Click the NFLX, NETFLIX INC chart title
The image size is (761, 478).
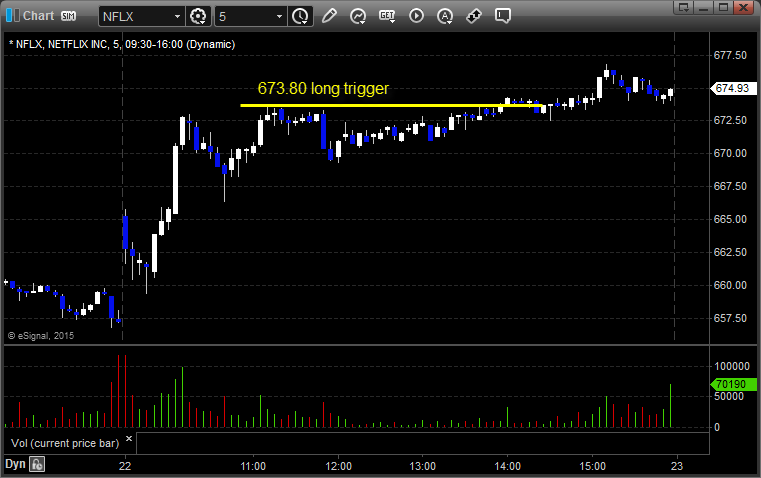pos(122,44)
